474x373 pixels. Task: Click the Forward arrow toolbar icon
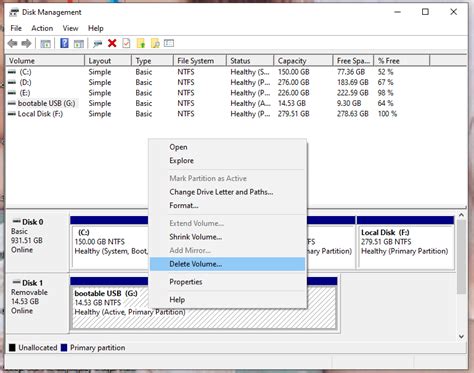(26, 43)
